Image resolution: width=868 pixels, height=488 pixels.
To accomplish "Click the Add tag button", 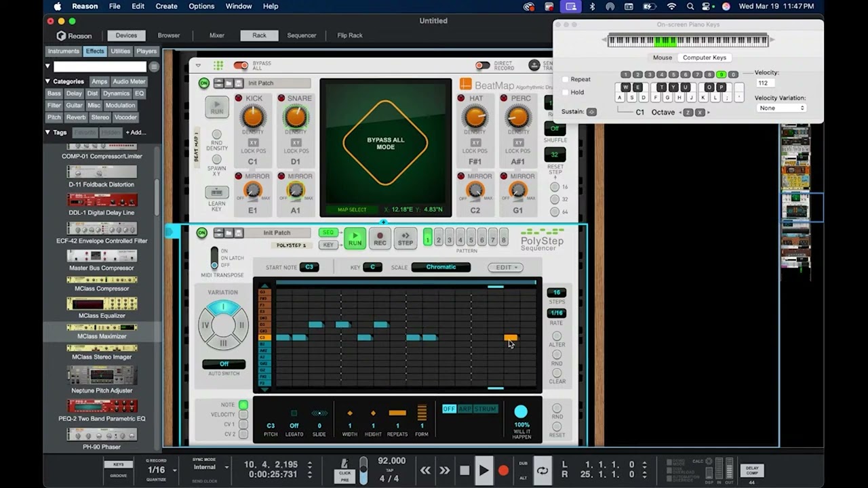I will click(135, 132).
